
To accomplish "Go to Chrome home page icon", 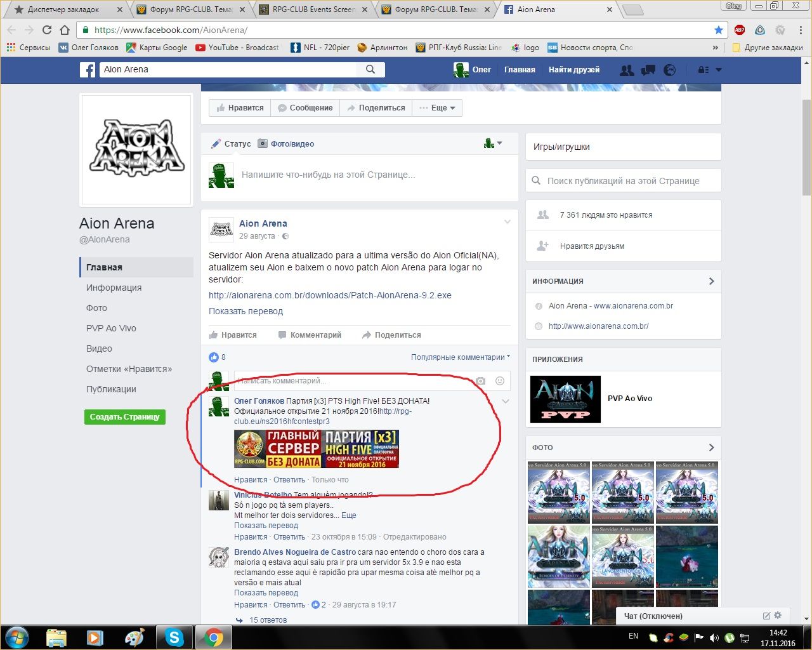I will click(x=64, y=30).
